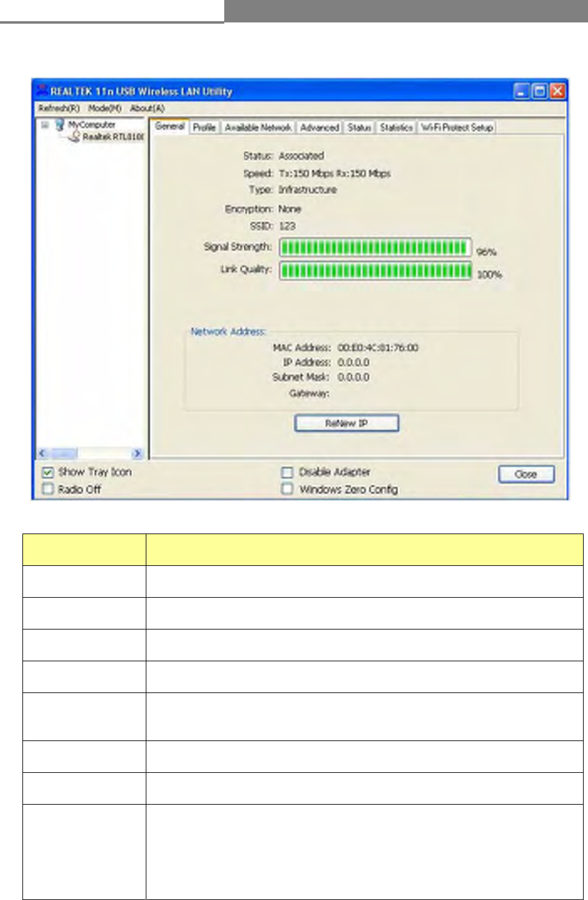Select the Realtek RTL adapter icon

point(74,136)
